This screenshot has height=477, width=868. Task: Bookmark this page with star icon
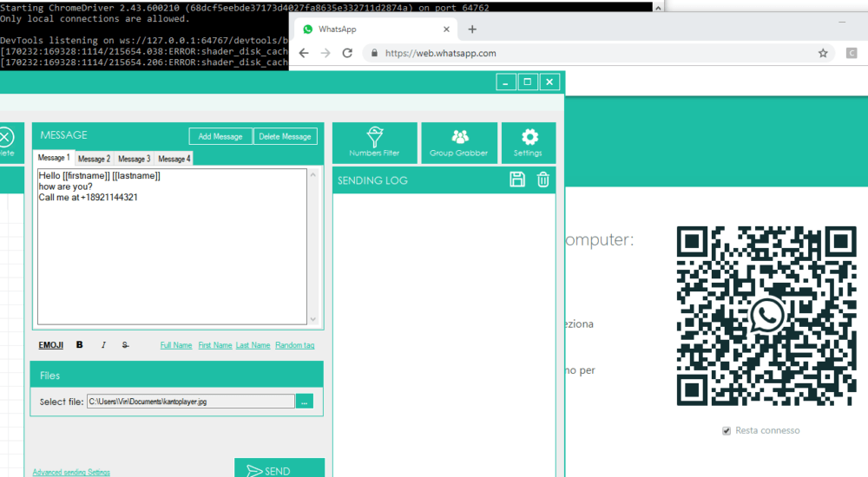coord(823,53)
